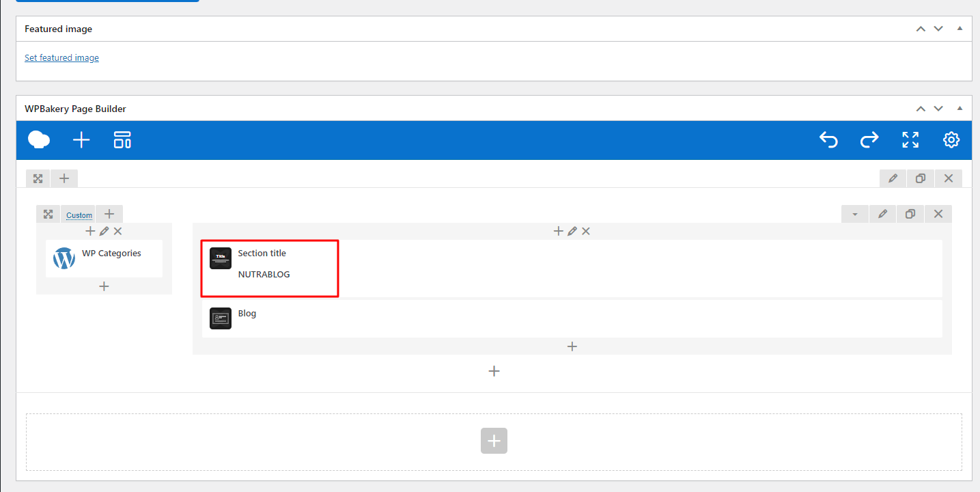
Task: Open WPBakery page settings gear
Action: (x=951, y=140)
